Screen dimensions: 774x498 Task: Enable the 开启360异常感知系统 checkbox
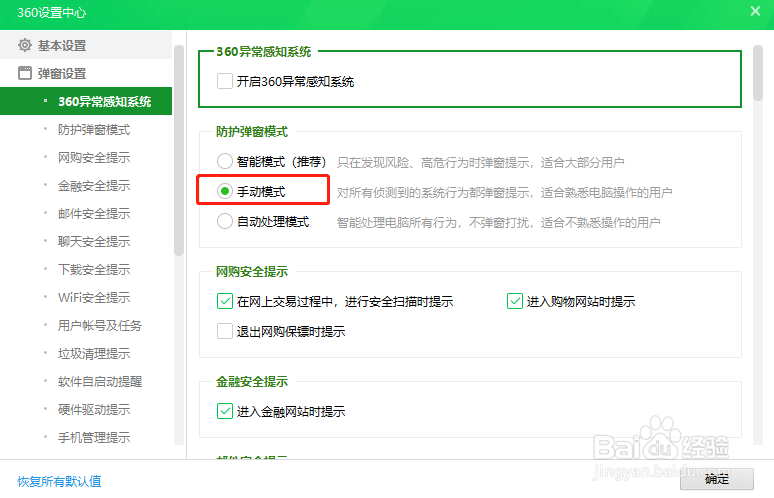(x=225, y=81)
